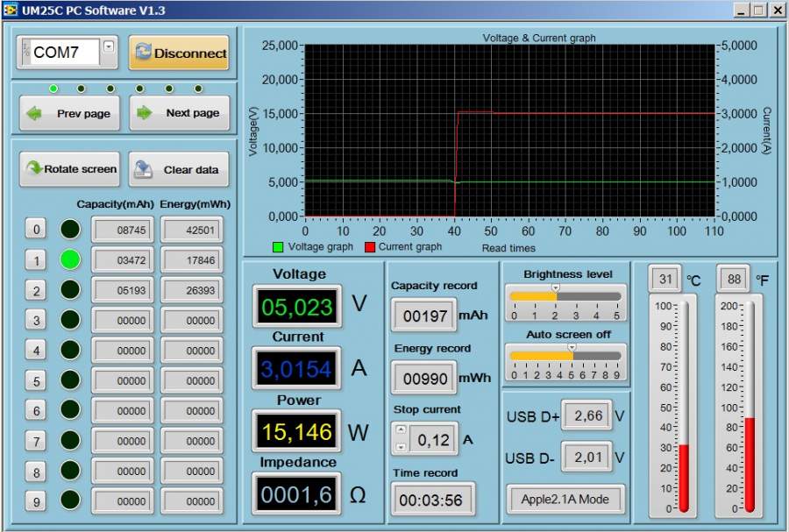Viewport: 789px width, 532px height.
Task: Increase Stop current with up arrow
Action: (401, 430)
